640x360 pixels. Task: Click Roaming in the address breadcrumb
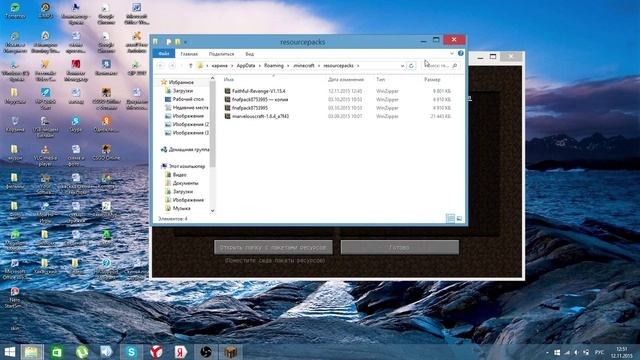[x=273, y=66]
